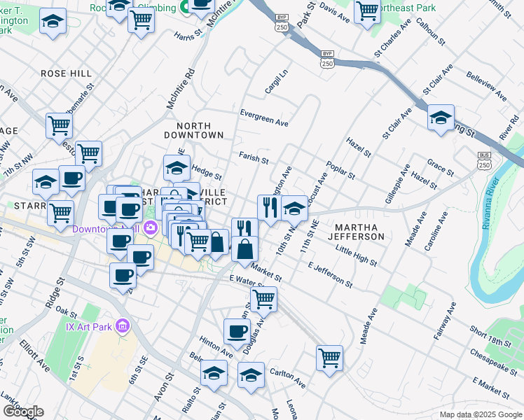Viewport: 524px width, 420px height.
Task: Click the Martha Jefferson neighborhood label
Action: pyautogui.click(x=359, y=232)
